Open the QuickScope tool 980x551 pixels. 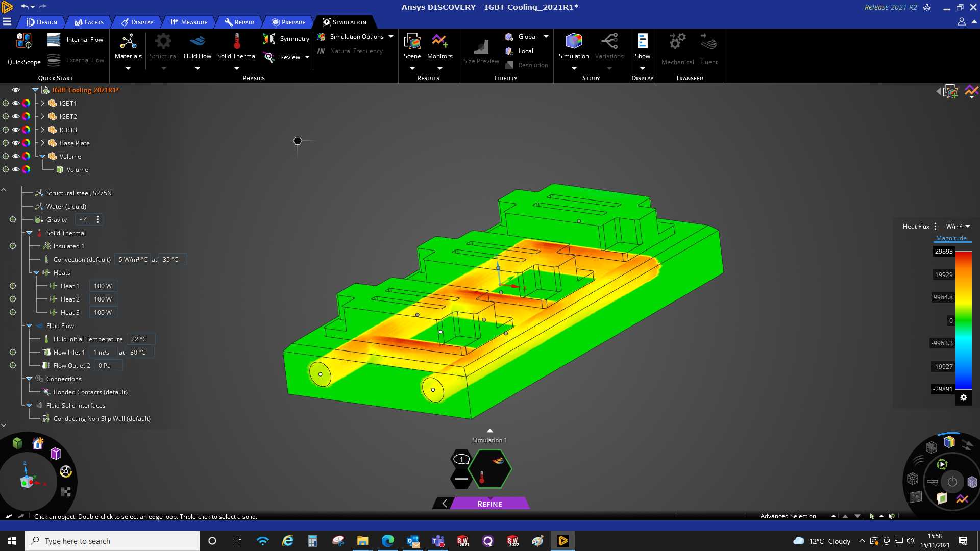[x=24, y=49]
